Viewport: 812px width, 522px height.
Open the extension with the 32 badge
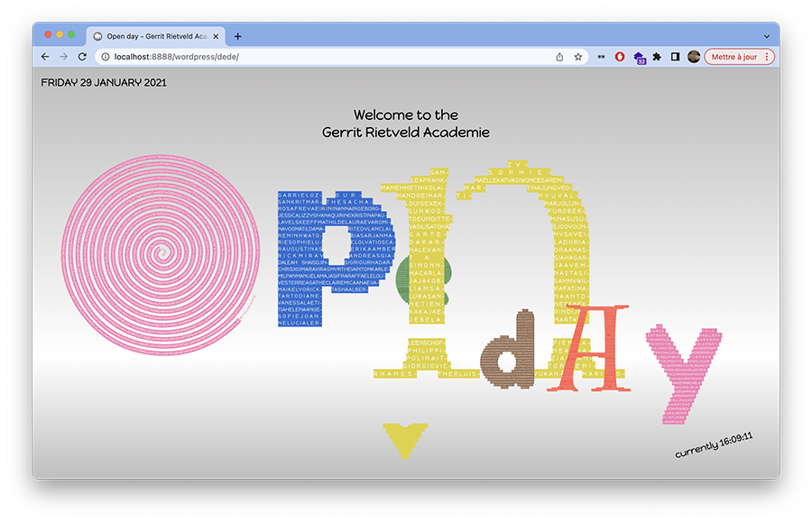coord(639,58)
